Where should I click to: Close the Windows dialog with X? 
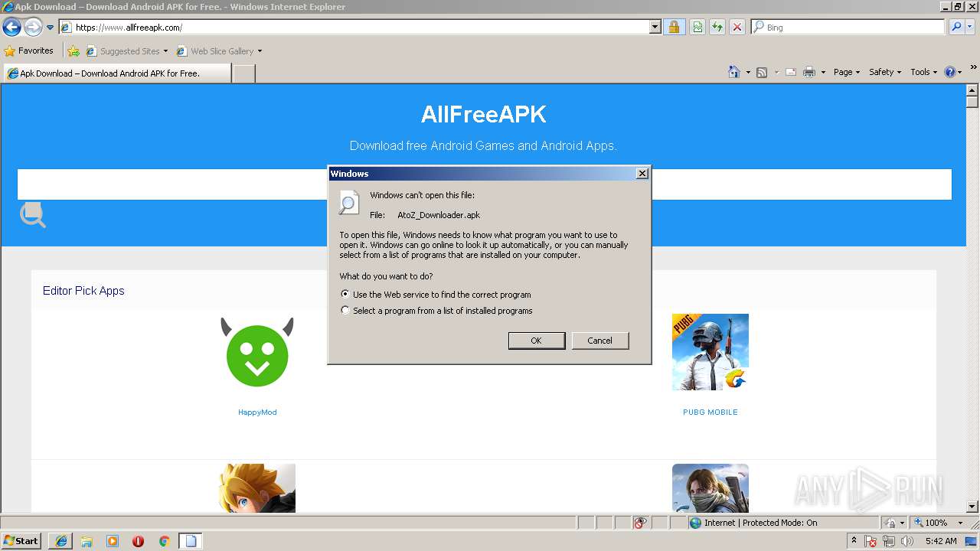point(642,174)
